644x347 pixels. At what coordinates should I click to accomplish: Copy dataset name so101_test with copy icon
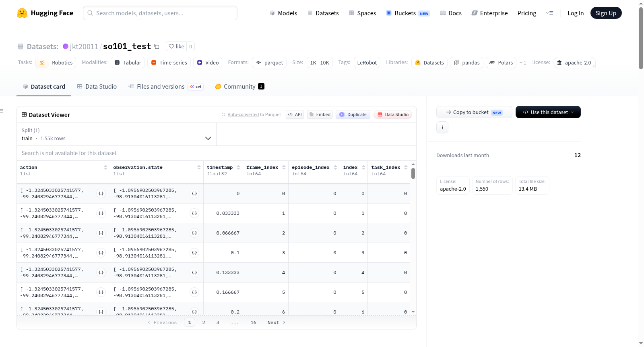click(x=157, y=46)
